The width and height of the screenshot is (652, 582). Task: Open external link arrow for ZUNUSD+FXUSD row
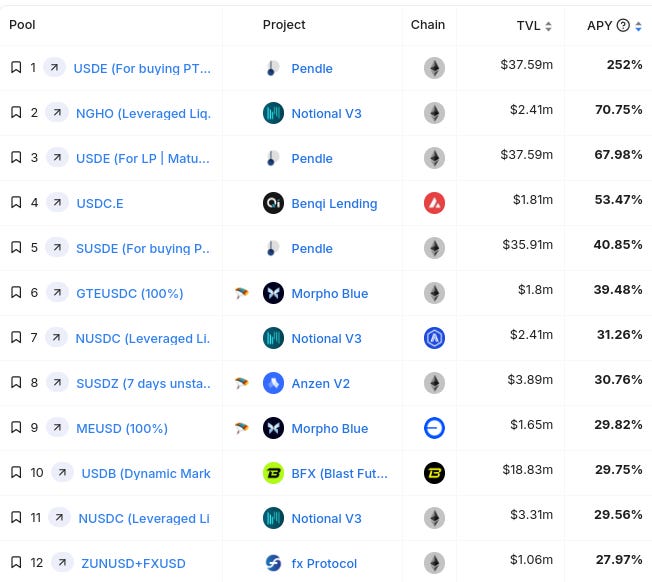[62, 562]
